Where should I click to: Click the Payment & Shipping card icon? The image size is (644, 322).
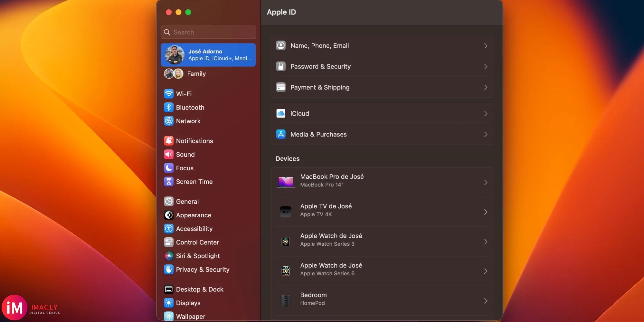tap(281, 87)
